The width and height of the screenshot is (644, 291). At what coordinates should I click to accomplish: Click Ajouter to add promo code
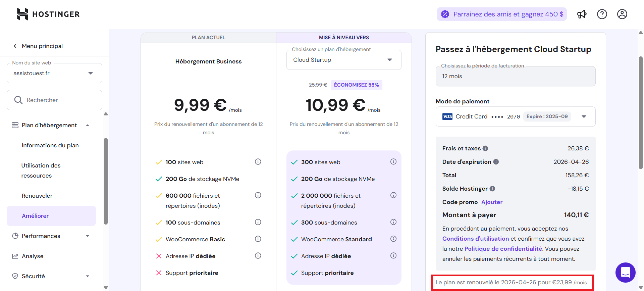[x=492, y=202]
